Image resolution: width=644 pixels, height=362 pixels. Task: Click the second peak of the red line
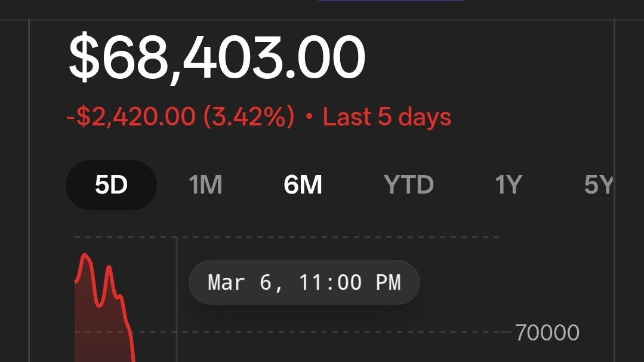[109, 268]
